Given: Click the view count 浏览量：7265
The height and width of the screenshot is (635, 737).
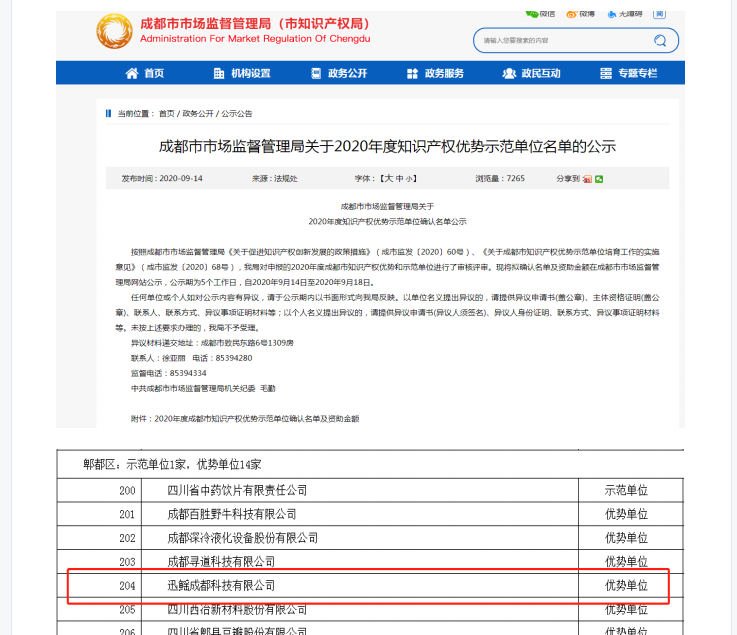Looking at the screenshot, I should (500, 179).
